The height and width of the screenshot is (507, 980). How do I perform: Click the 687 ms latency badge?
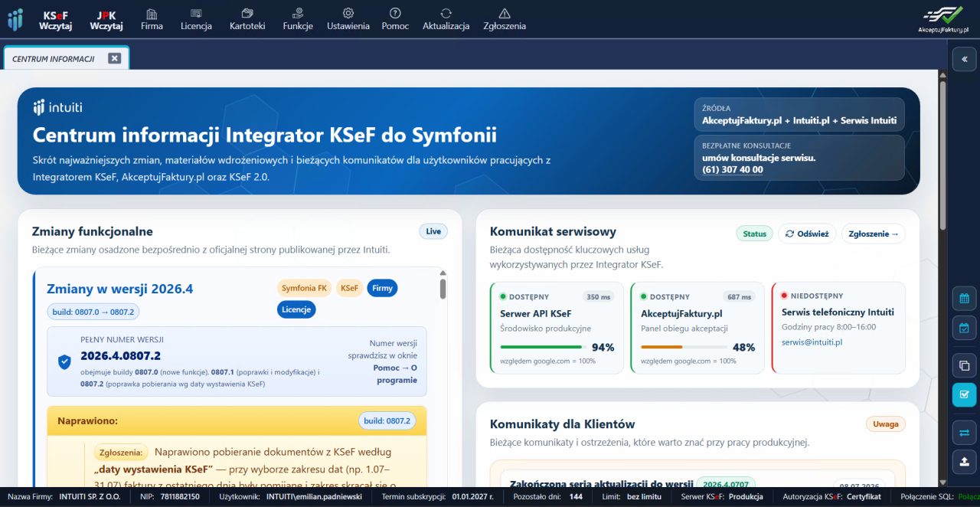coord(739,296)
